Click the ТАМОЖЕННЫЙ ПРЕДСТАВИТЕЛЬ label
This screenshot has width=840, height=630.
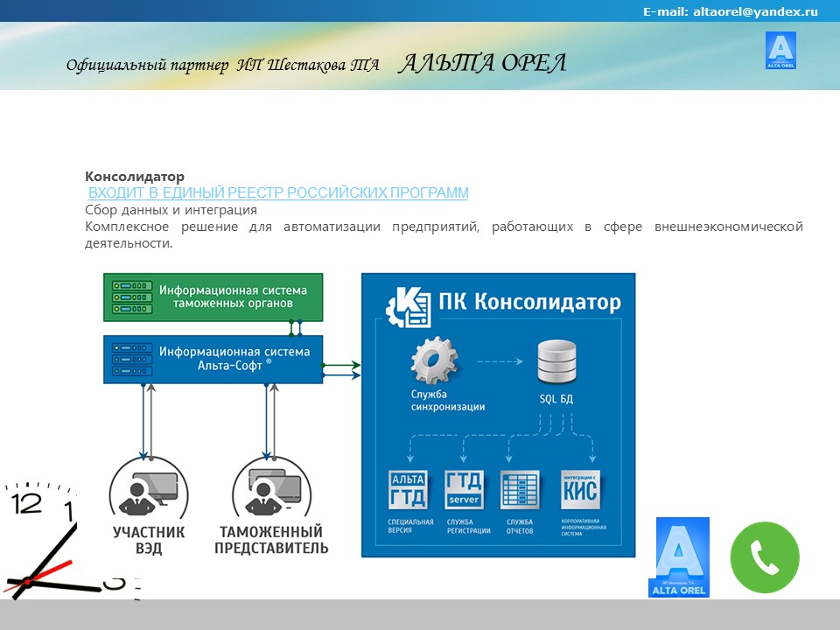tap(271, 540)
